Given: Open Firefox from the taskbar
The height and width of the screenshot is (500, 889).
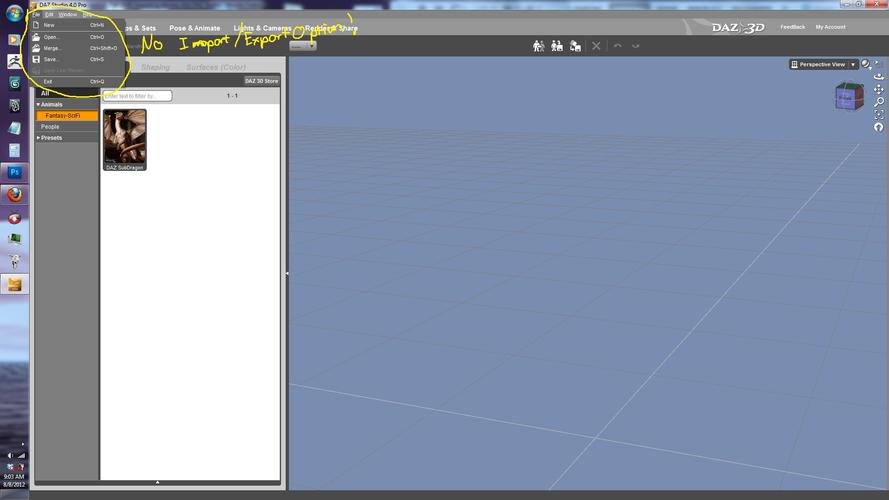Looking at the screenshot, I should [x=15, y=194].
